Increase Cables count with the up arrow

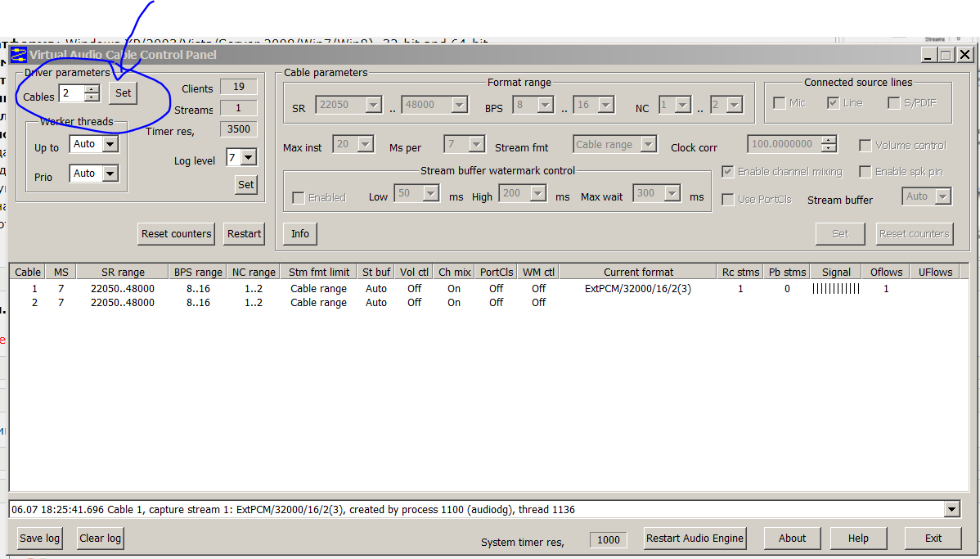coord(92,89)
